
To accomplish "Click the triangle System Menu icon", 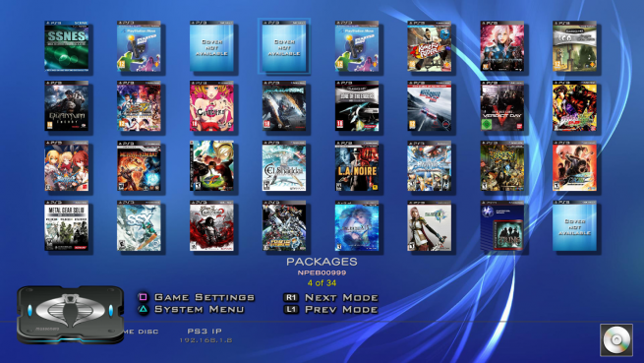I will tap(143, 309).
